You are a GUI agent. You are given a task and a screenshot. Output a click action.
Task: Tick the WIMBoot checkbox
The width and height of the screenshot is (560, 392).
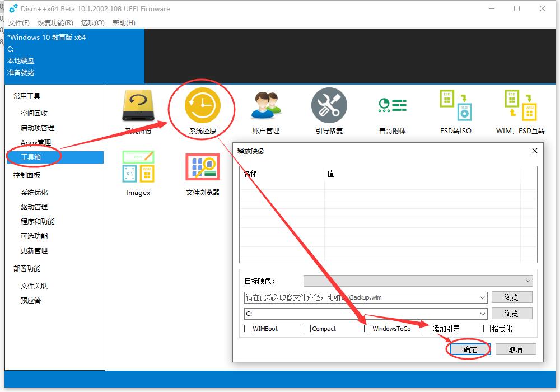point(248,329)
